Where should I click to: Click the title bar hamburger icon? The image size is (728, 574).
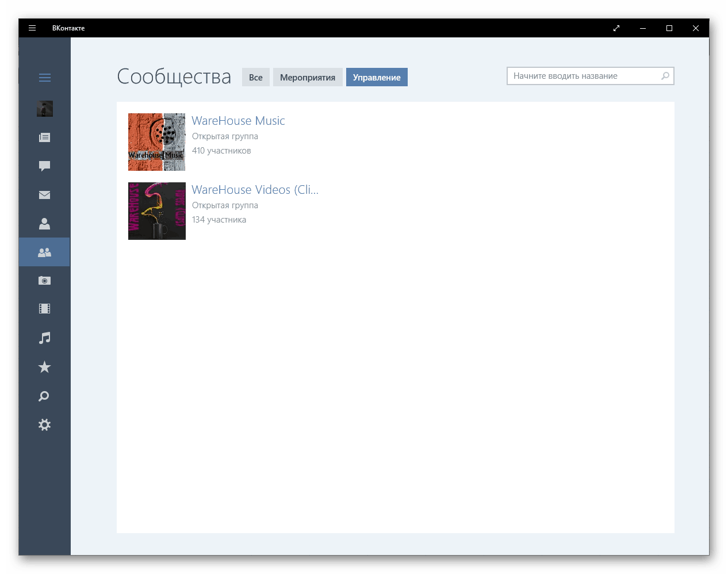pyautogui.click(x=32, y=28)
